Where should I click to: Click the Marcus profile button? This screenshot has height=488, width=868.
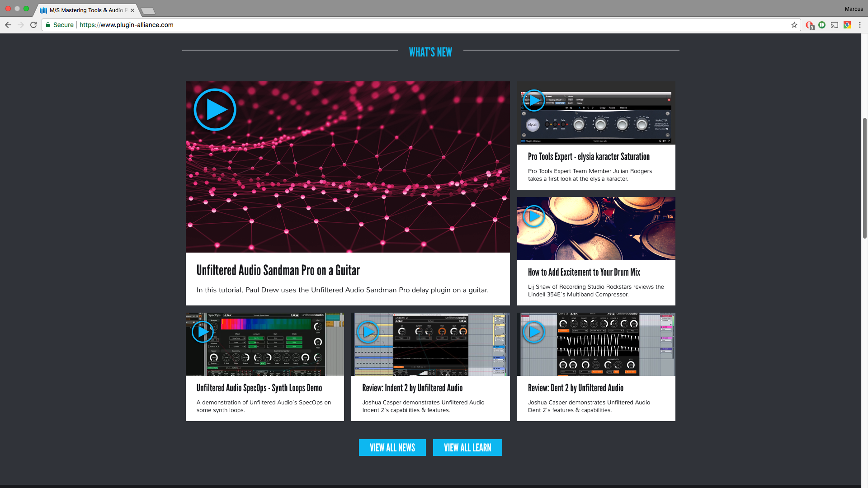coord(854,9)
